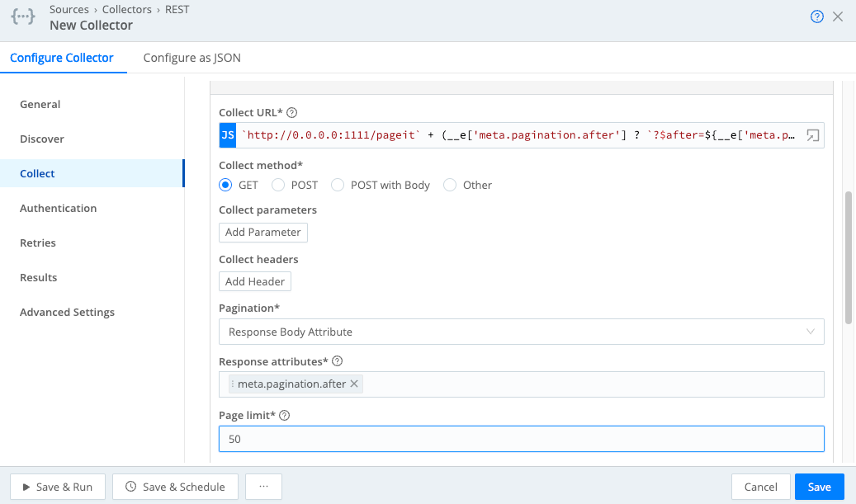Image resolution: width=856 pixels, height=504 pixels.
Task: Open the Authentication settings section
Action: click(x=58, y=208)
